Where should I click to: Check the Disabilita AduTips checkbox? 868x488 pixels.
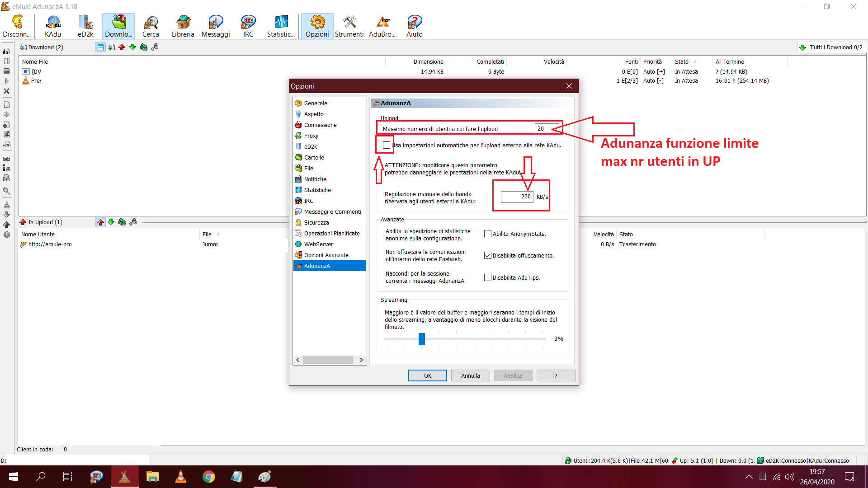click(487, 277)
